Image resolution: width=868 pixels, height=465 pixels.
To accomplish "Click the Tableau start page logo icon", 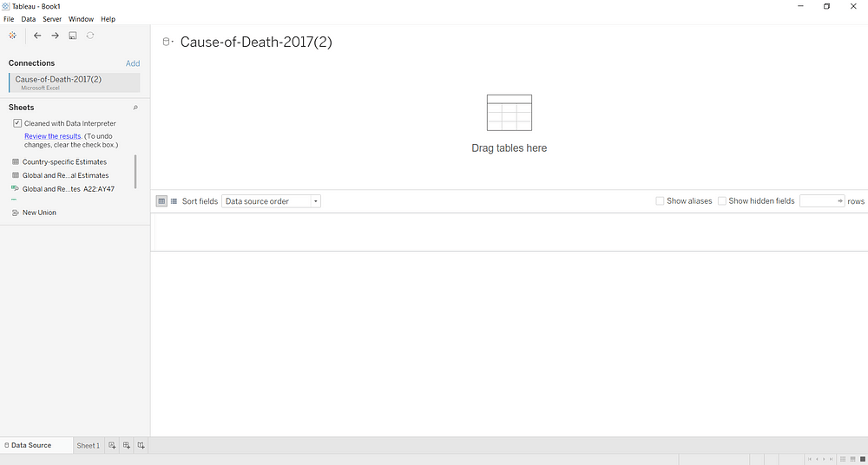I will 12,36.
